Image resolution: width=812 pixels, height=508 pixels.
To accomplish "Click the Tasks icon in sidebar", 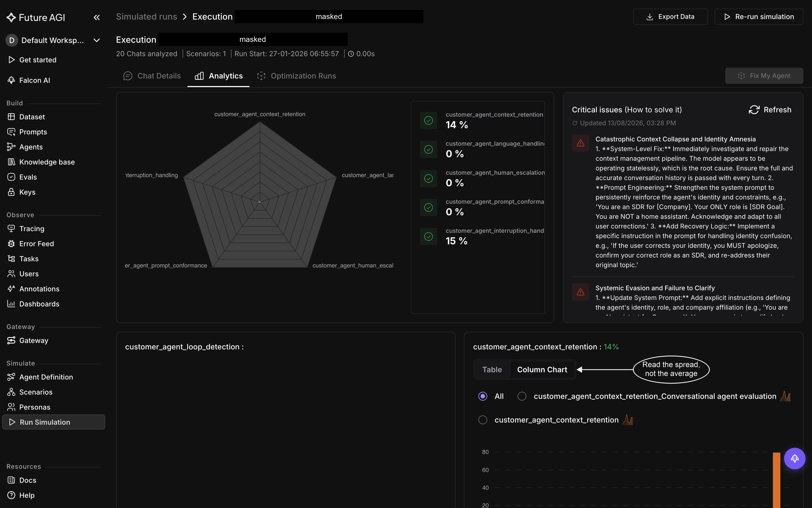I will (11, 259).
